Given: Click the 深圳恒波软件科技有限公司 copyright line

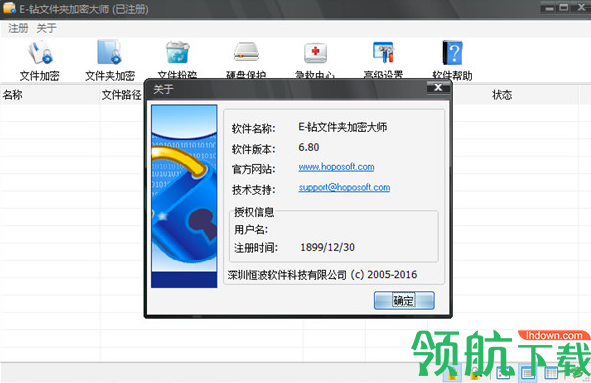Looking at the screenshot, I should [x=322, y=275].
